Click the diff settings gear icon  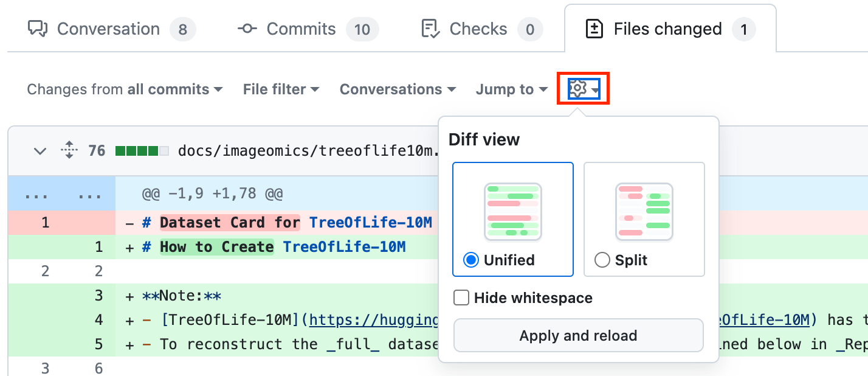click(577, 89)
